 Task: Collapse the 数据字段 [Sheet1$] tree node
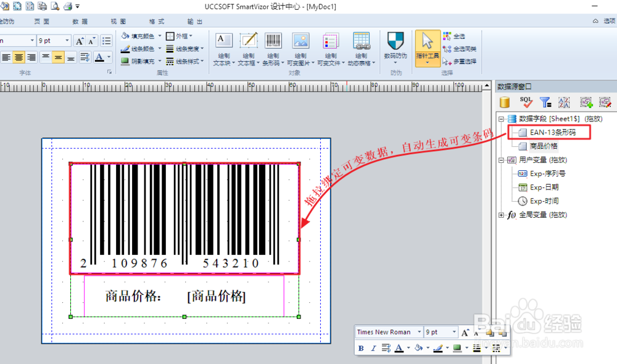(x=501, y=119)
